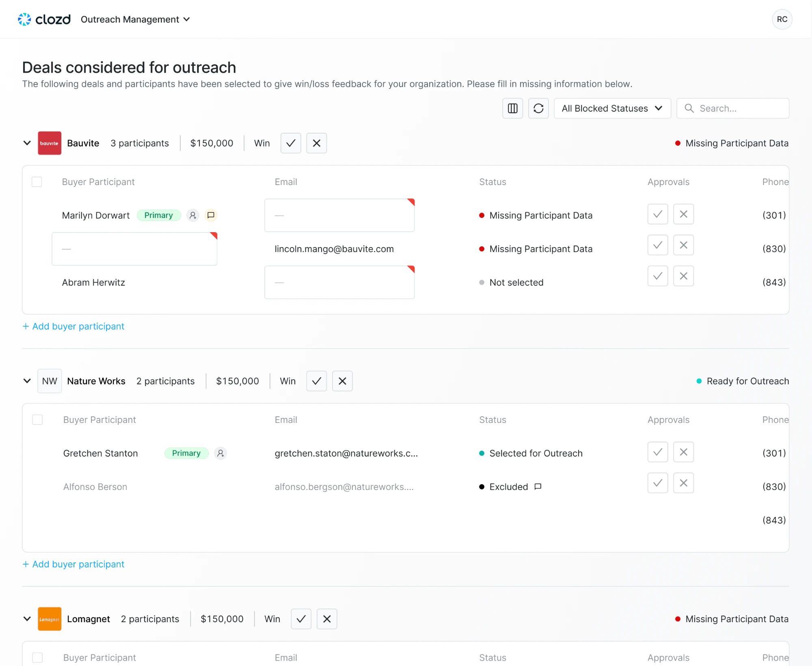Collapse the Nature Works deal section

(27, 381)
